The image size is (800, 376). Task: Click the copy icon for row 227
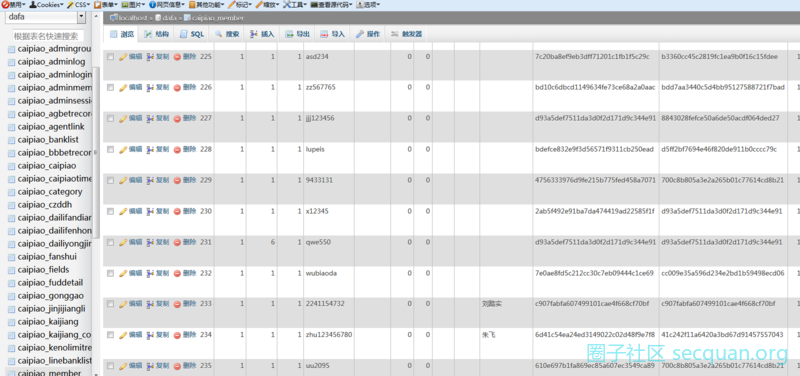(150, 118)
